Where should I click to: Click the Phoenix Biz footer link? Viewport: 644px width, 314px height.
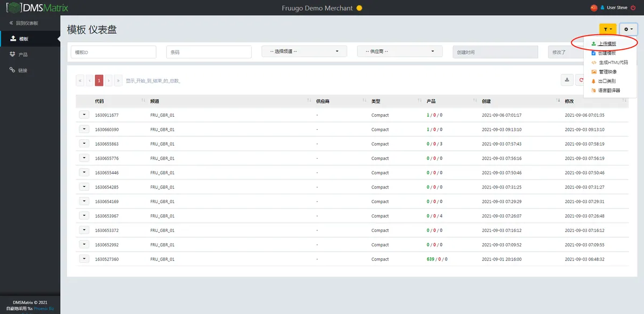(x=44, y=309)
